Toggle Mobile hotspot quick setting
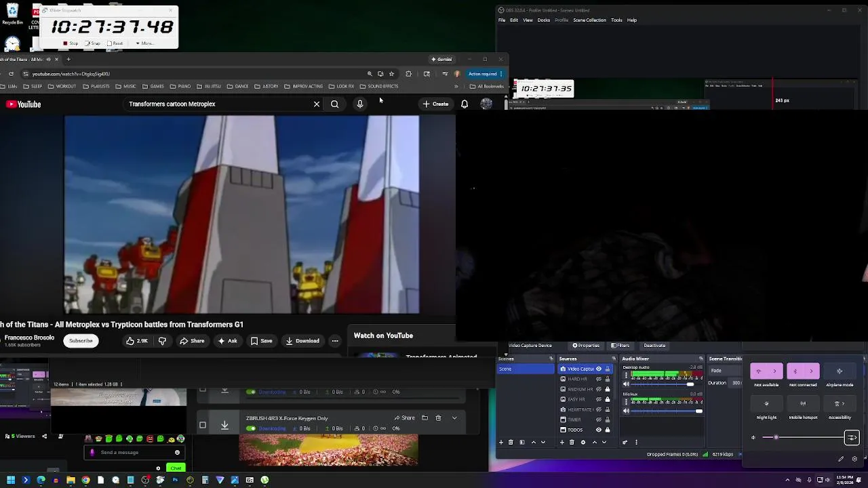The width and height of the screenshot is (868, 488). pyautogui.click(x=803, y=404)
